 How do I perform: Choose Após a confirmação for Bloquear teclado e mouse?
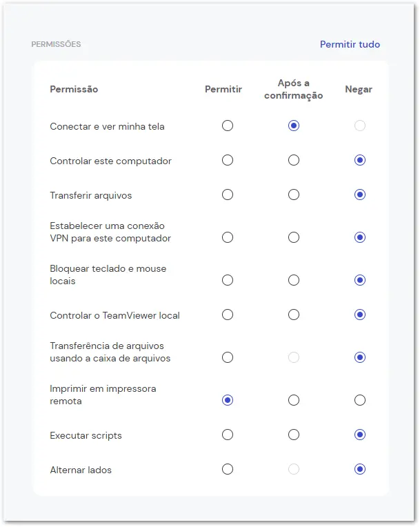tap(294, 280)
